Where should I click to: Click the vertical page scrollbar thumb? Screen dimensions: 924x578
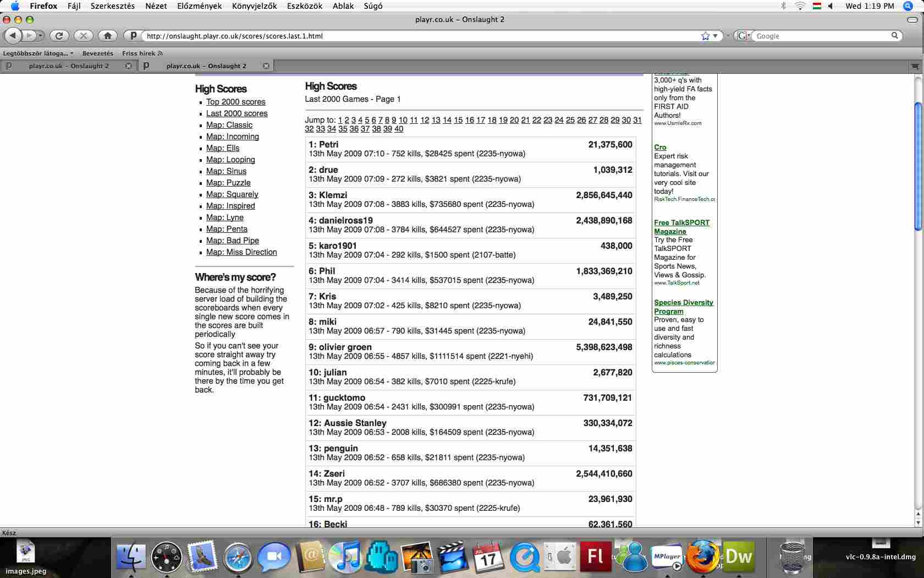click(x=917, y=165)
